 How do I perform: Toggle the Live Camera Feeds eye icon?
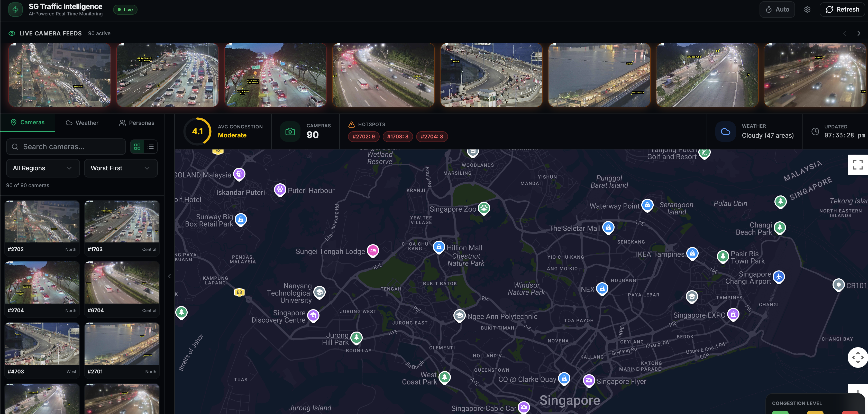[x=12, y=33]
